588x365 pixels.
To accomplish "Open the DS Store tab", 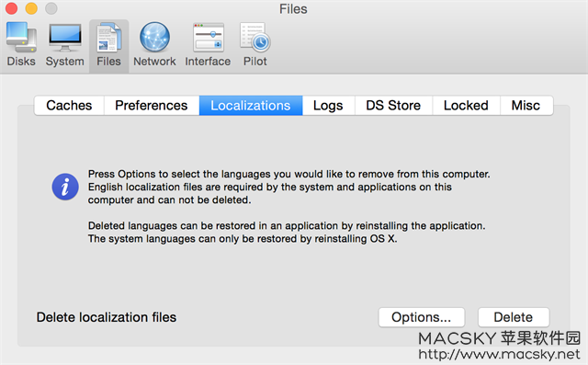I will pyautogui.click(x=393, y=106).
